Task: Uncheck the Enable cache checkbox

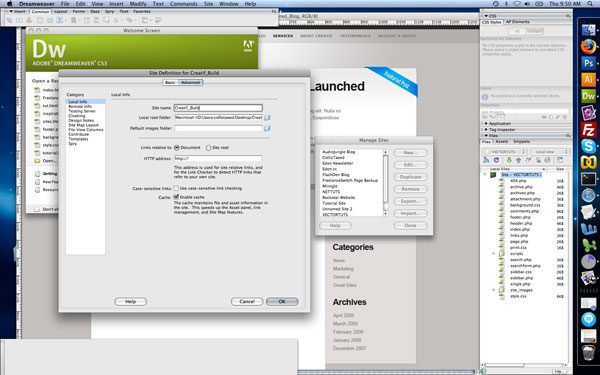Action: (x=176, y=197)
